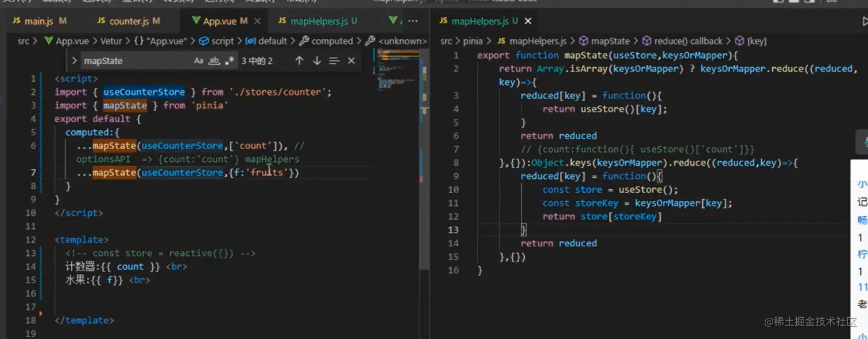Viewport: 868px width, 339px height.
Task: Click line number 13 in mapHelpers.js
Action: (454, 230)
